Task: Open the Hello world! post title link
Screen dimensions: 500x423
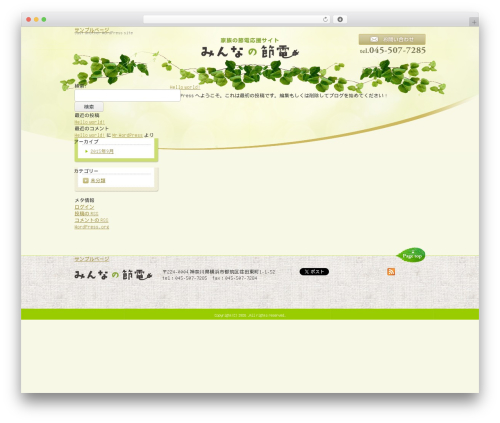Action: (x=185, y=87)
